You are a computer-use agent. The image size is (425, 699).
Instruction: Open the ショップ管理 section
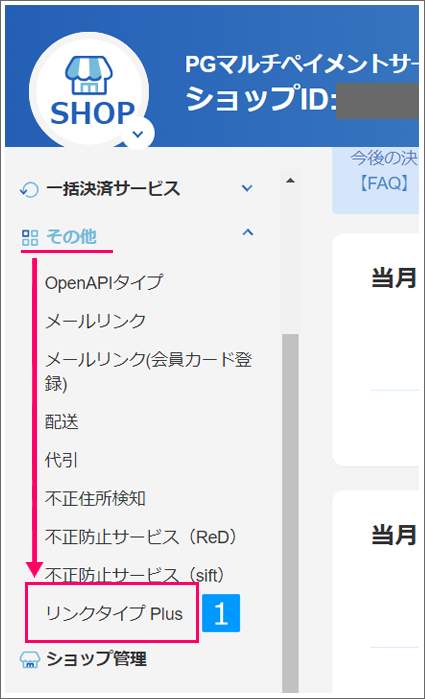97,659
